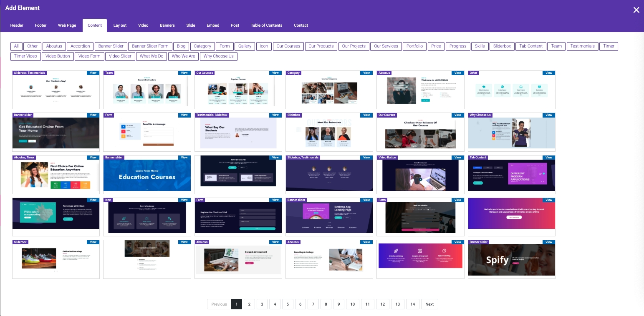Open the Desktop App Landing Page template
The width and height of the screenshot is (644, 316).
point(329,218)
